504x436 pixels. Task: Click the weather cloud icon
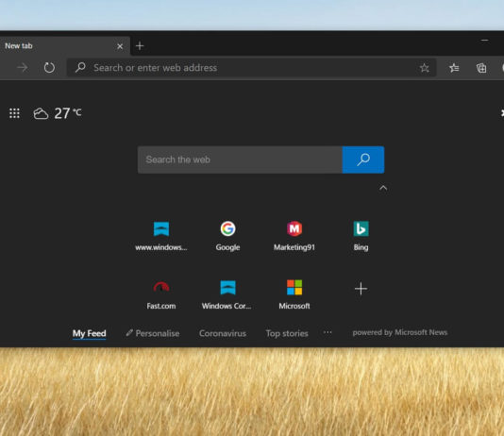click(41, 113)
